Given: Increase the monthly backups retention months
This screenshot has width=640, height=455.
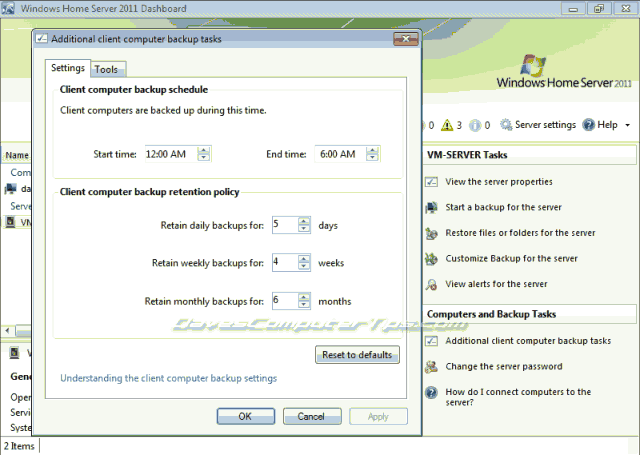Looking at the screenshot, I should tap(304, 297).
